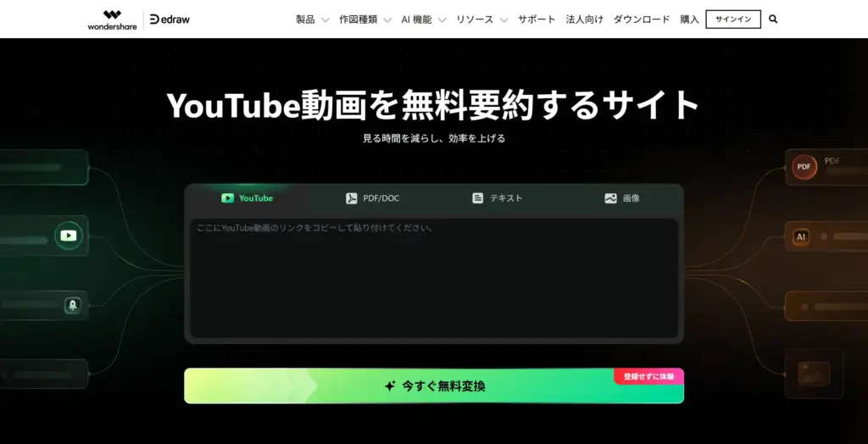Click the サインイン button
868x444 pixels.
[x=733, y=19]
